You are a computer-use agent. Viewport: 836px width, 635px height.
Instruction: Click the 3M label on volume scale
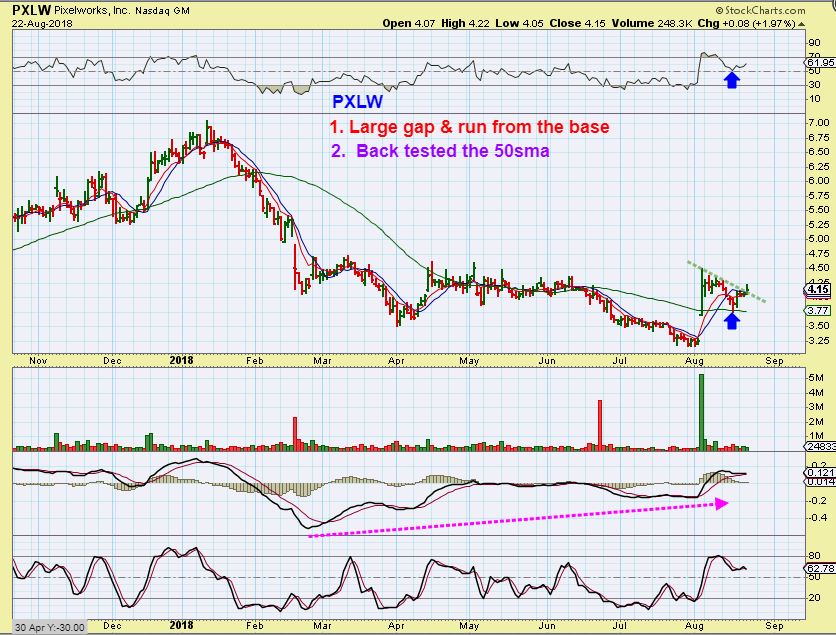[x=816, y=407]
